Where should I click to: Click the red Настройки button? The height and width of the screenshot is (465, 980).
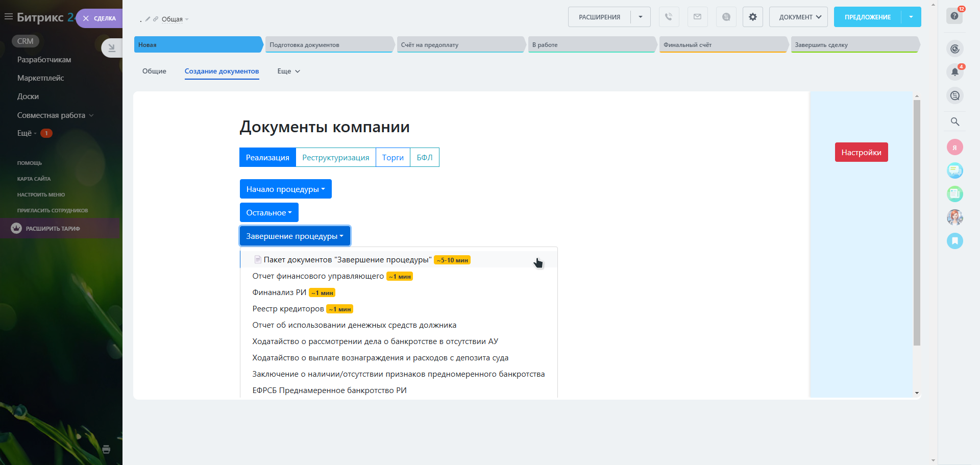coord(861,152)
